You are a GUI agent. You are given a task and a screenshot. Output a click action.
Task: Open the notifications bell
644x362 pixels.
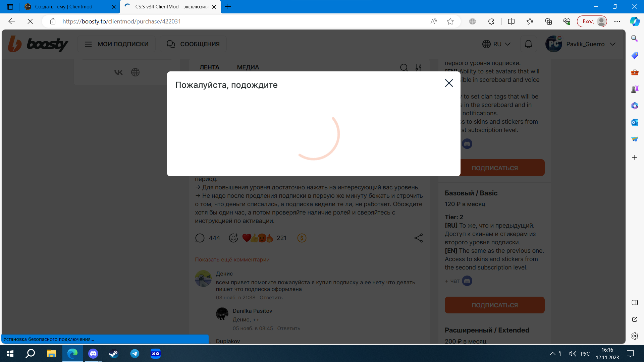(x=528, y=44)
